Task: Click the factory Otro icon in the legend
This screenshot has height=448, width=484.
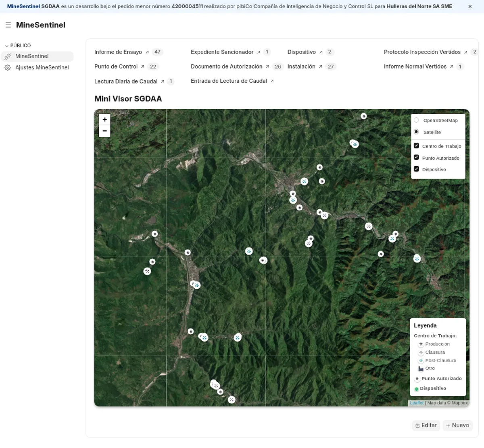Action: pyautogui.click(x=420, y=368)
